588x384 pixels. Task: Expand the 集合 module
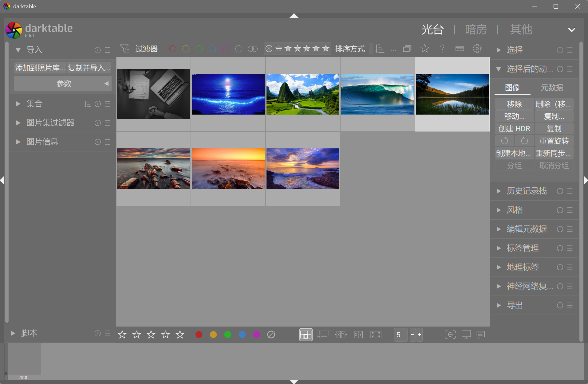coord(18,104)
